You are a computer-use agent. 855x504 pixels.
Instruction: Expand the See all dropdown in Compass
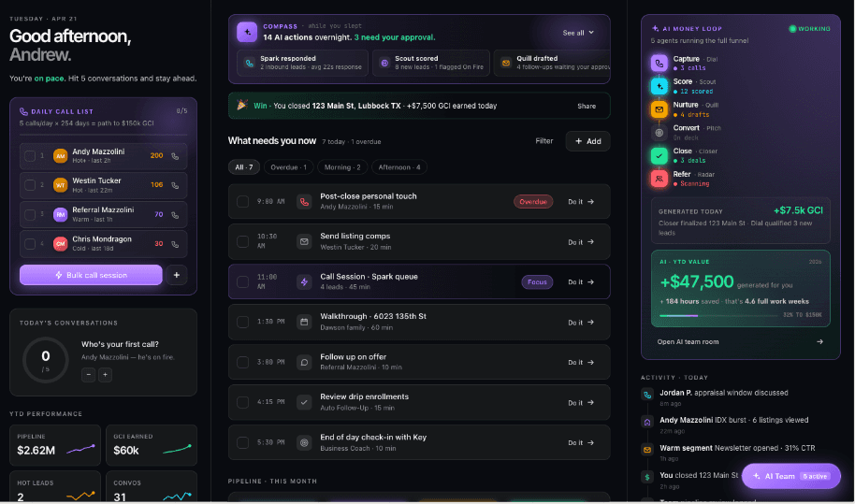578,33
